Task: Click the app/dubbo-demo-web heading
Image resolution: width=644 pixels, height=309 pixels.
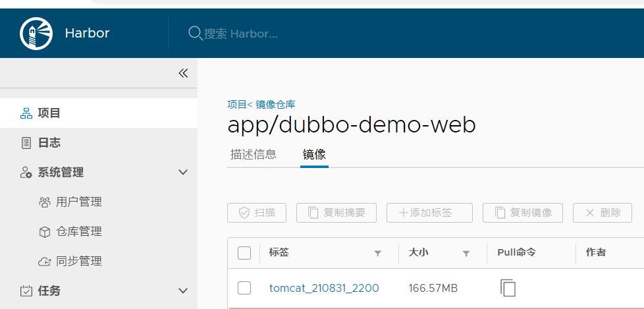Action: pos(352,125)
